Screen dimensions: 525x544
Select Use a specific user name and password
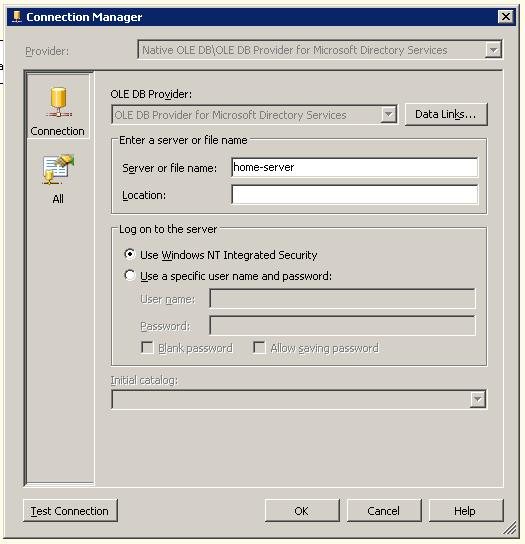click(x=130, y=275)
